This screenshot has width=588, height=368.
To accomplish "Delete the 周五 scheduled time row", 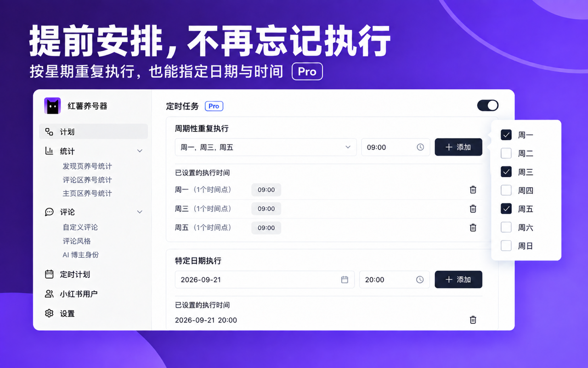I will pos(473,227).
